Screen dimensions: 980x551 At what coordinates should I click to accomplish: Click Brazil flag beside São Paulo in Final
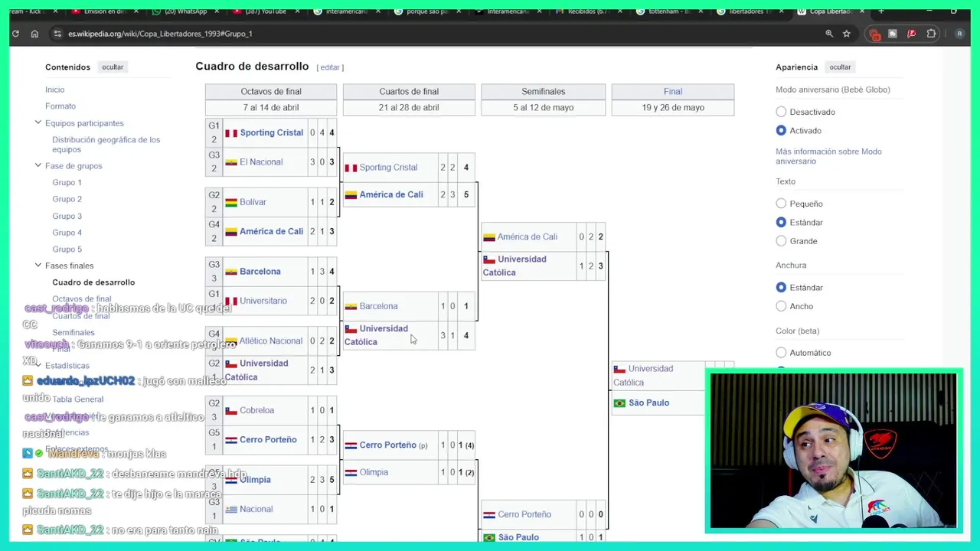[x=619, y=403]
